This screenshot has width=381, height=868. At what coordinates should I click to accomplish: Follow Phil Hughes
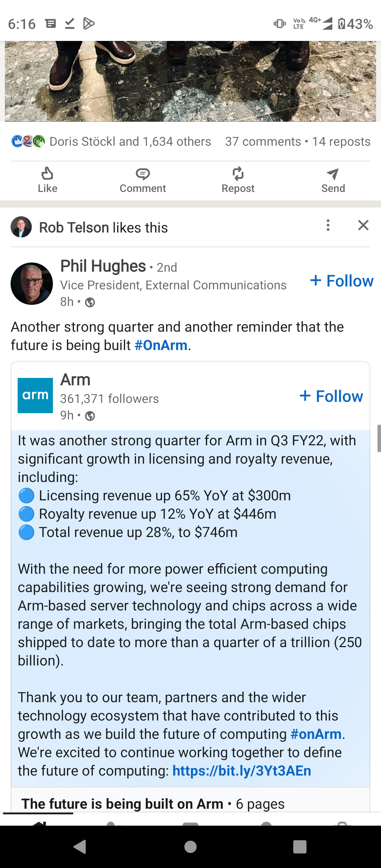pos(341,281)
